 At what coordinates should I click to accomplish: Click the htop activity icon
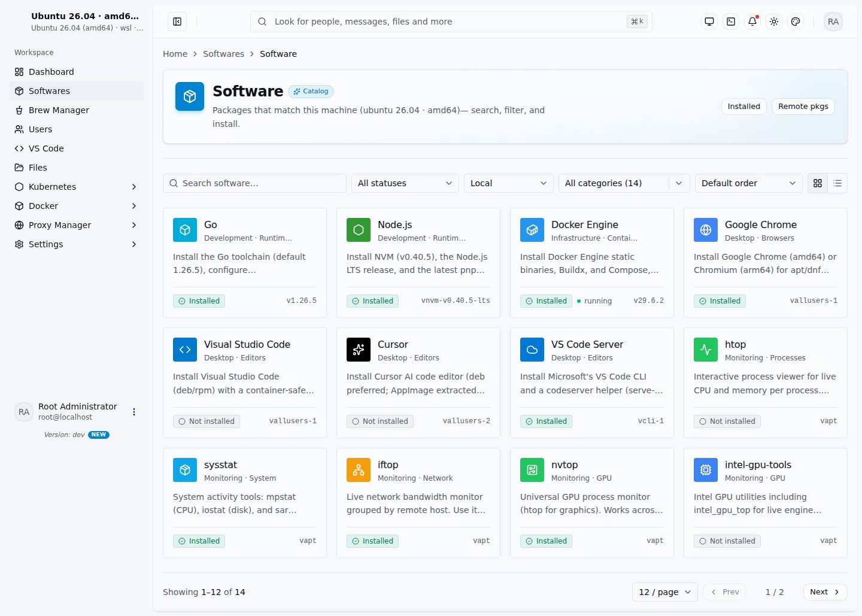click(x=706, y=350)
